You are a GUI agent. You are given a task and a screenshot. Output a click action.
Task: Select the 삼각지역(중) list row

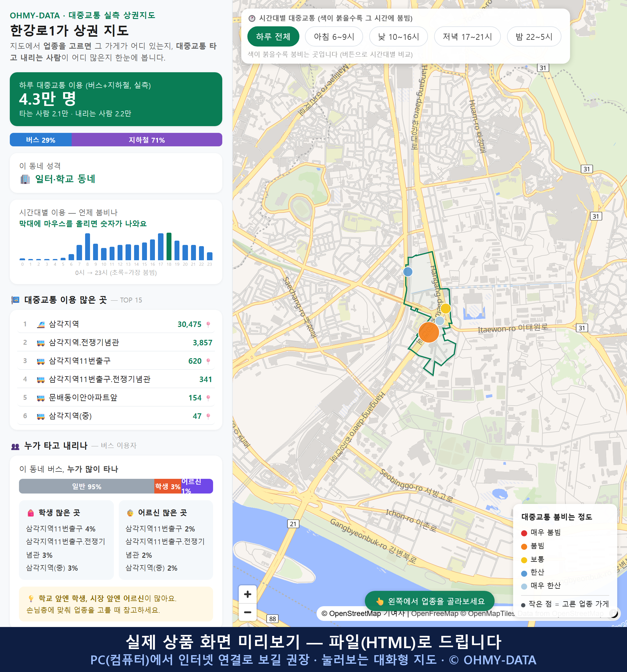(116, 416)
